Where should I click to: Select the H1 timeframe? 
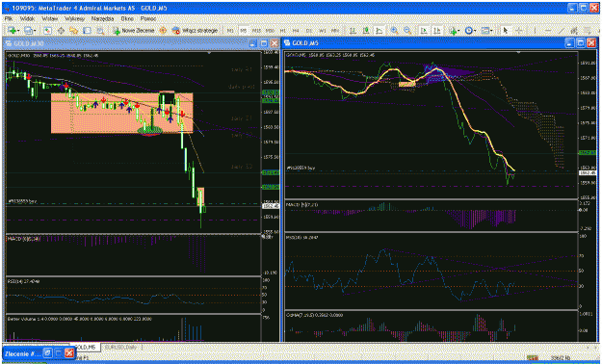point(282,31)
